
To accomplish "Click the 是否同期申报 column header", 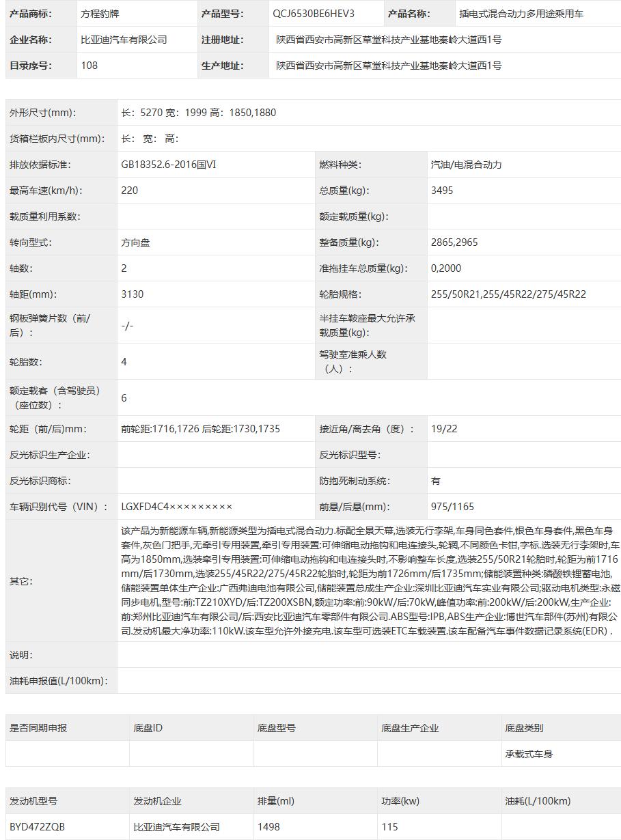I will pos(38,728).
